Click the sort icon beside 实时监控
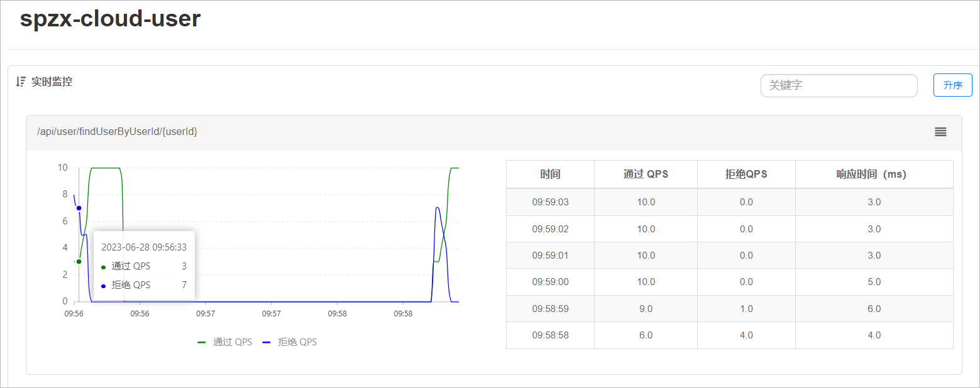The width and height of the screenshot is (980, 388). (21, 82)
